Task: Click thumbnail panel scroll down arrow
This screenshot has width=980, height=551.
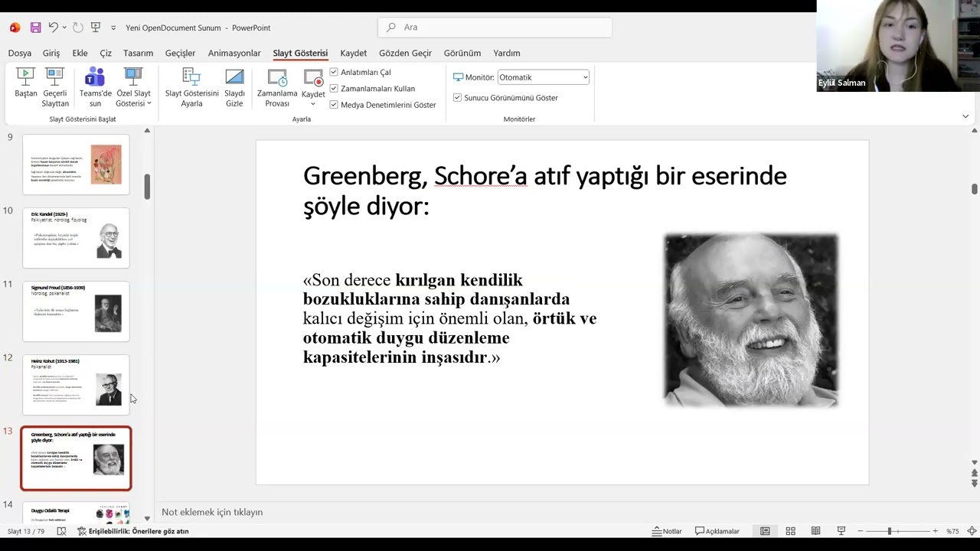Action: (x=147, y=518)
